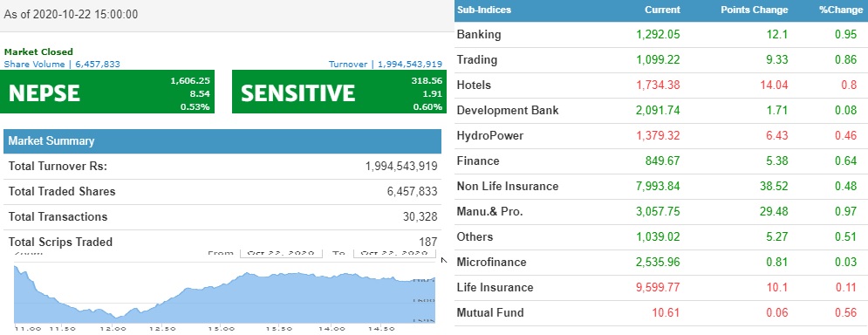Image resolution: width=868 pixels, height=335 pixels.
Task: Click the chart From date field
Action: (281, 253)
